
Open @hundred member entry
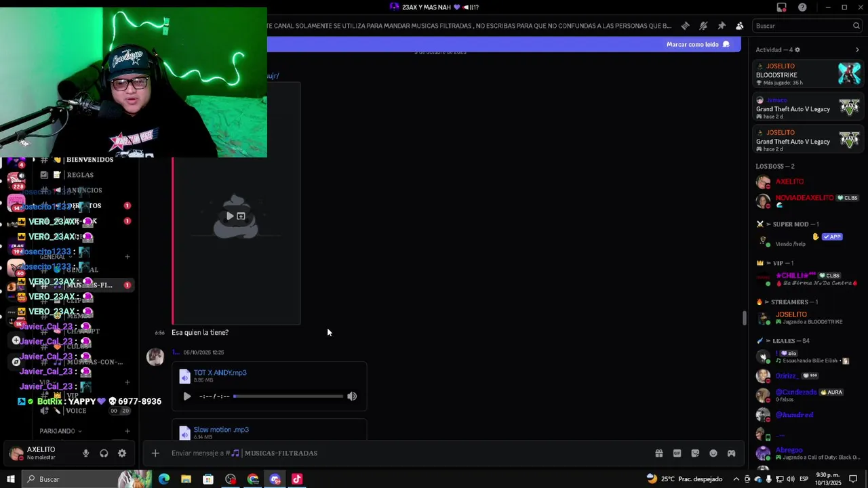(x=807, y=415)
